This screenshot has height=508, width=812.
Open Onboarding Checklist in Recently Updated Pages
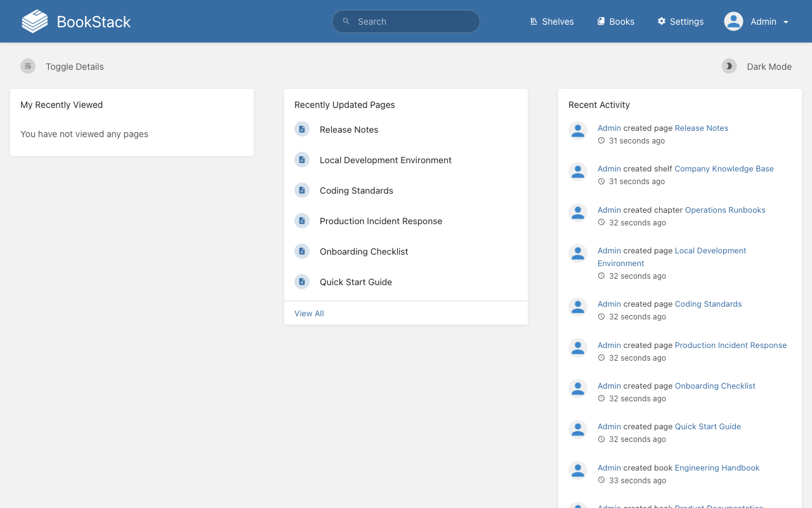[x=364, y=251]
